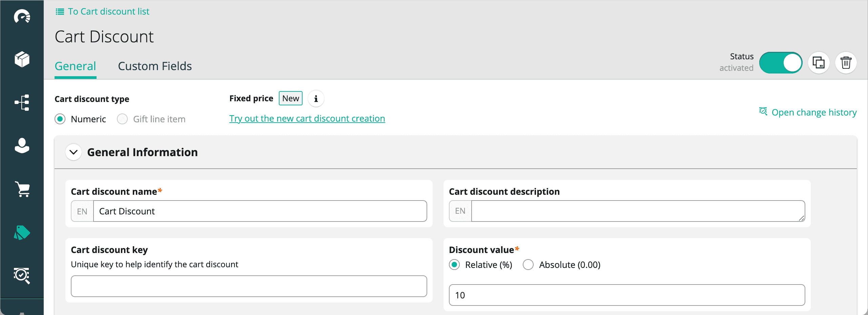This screenshot has height=315, width=868.
Task: Open the Discounts tag icon in sidebar
Action: point(22,233)
